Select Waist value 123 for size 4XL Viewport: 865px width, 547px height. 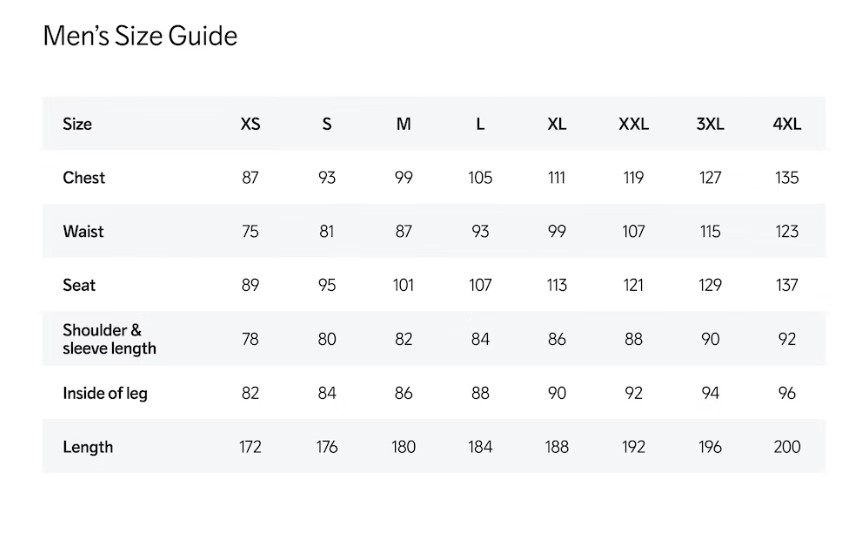787,232
